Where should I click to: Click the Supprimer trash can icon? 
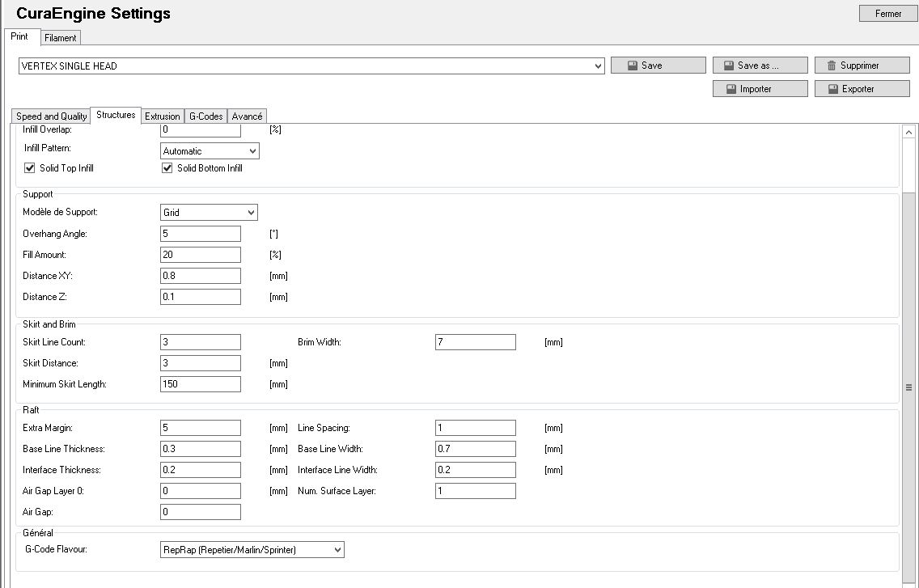[x=832, y=66]
